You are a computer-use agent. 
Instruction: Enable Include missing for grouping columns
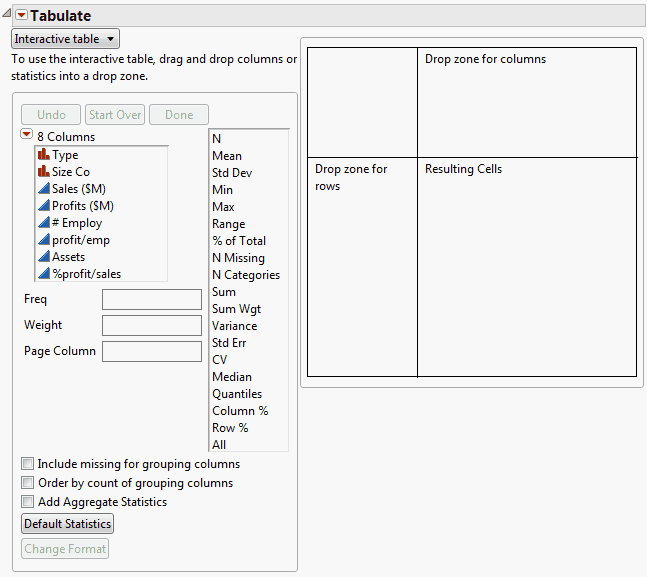point(28,464)
